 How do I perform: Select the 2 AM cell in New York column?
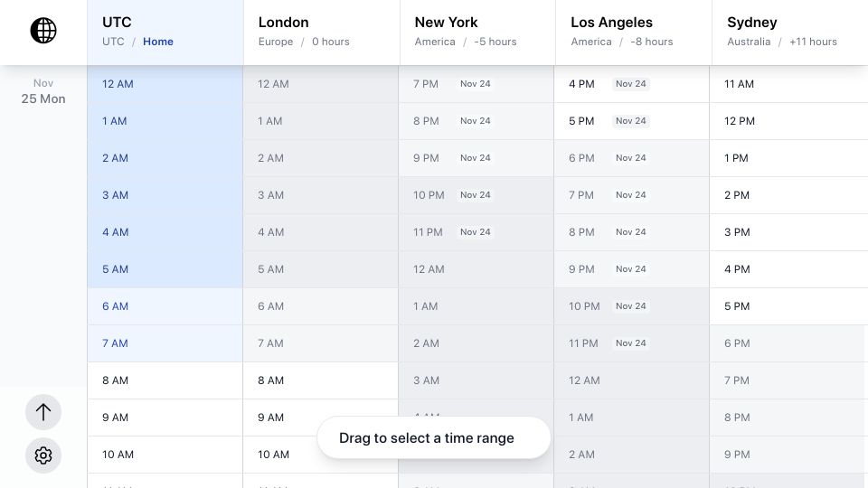pos(476,343)
